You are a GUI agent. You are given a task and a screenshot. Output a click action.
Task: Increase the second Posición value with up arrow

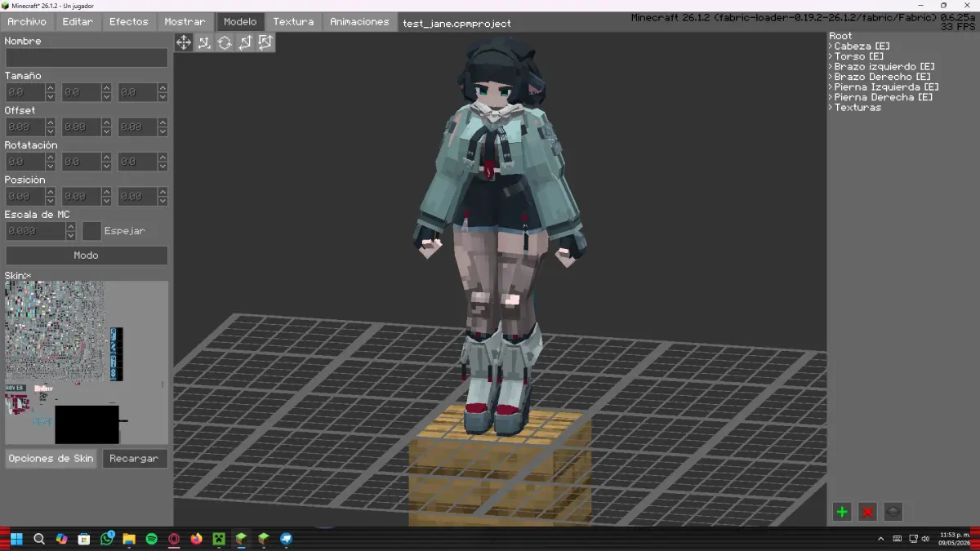coord(106,192)
